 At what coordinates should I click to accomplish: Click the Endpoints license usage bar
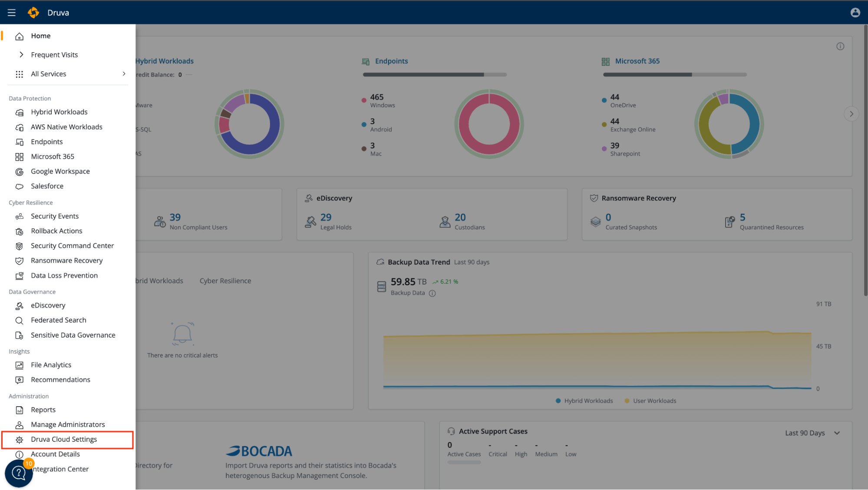click(435, 75)
